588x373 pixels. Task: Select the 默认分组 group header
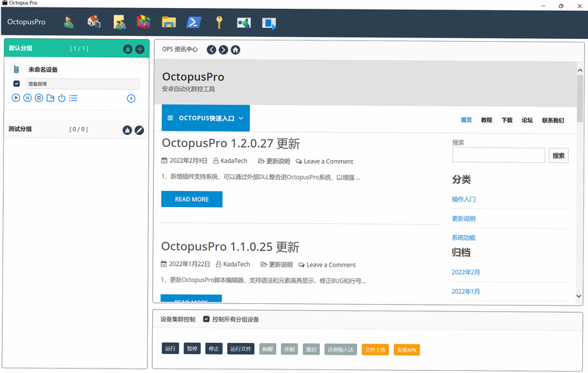(76, 48)
